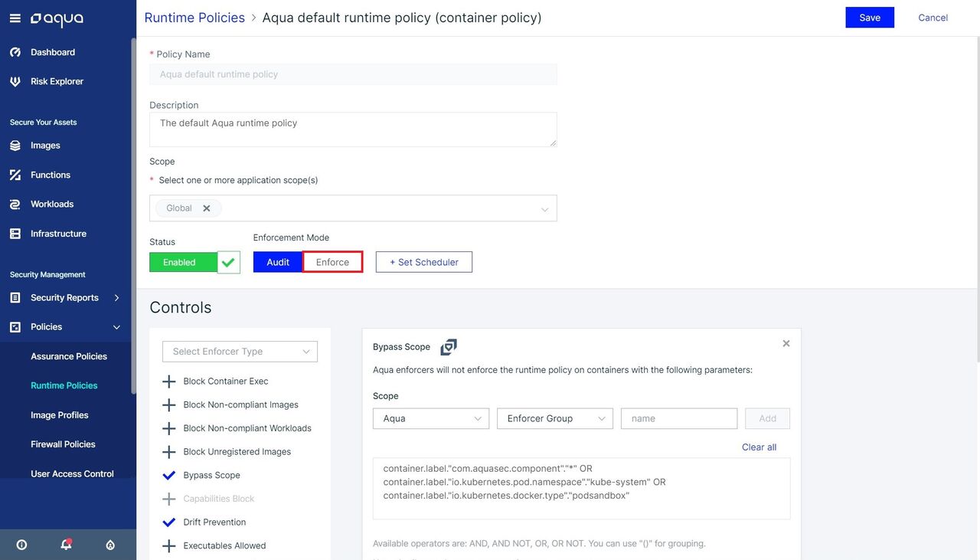Open the Enforcer Group dropdown
Screen dimensions: 980x560
(x=555, y=418)
